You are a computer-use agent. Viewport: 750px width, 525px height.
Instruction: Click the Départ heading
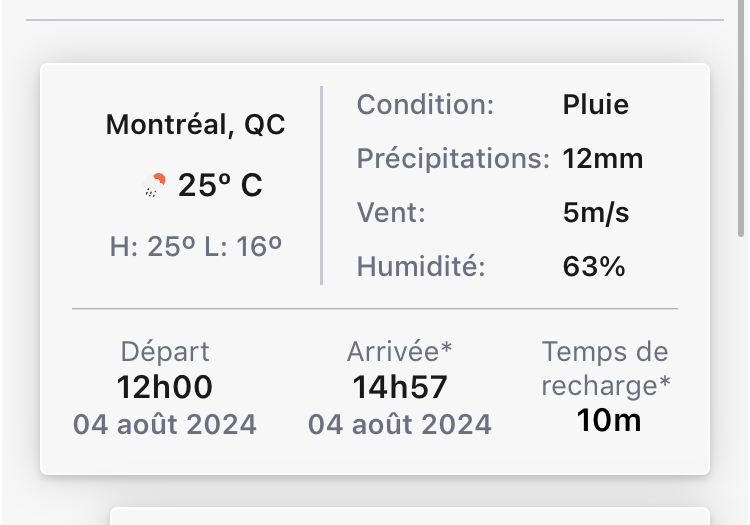(165, 351)
